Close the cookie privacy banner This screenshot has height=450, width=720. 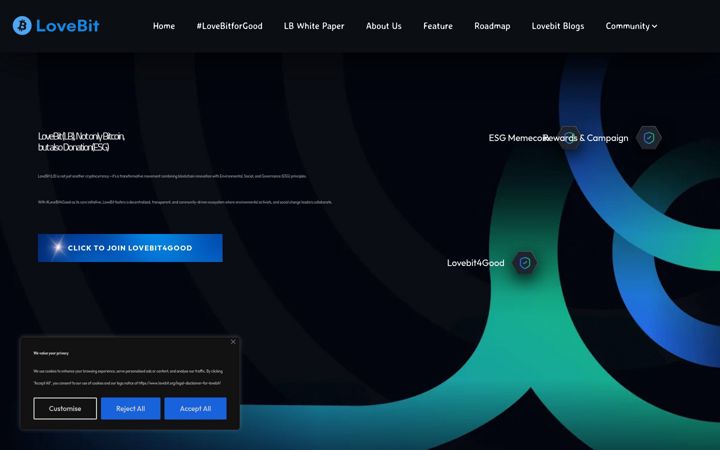tap(233, 342)
